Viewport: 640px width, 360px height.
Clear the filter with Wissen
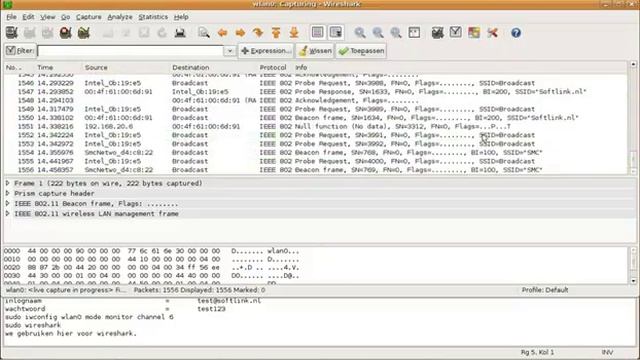tap(315, 51)
